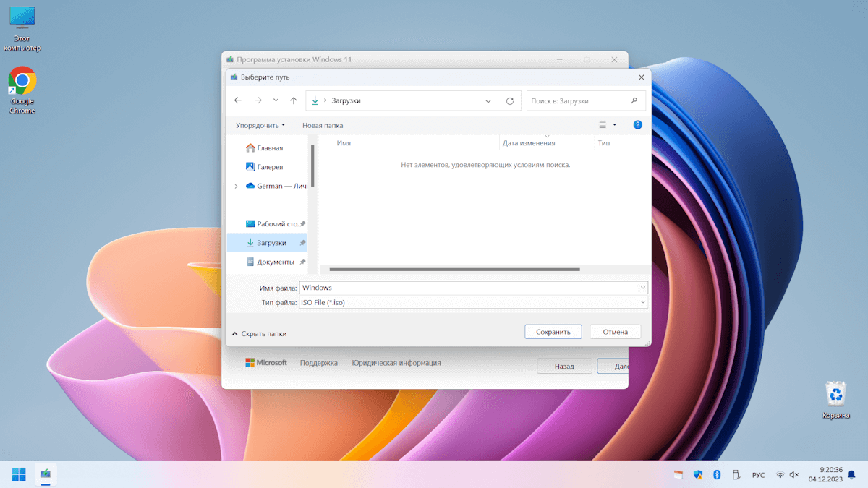Expand the German OneDrive tree node
This screenshot has height=488, width=868.
point(236,187)
